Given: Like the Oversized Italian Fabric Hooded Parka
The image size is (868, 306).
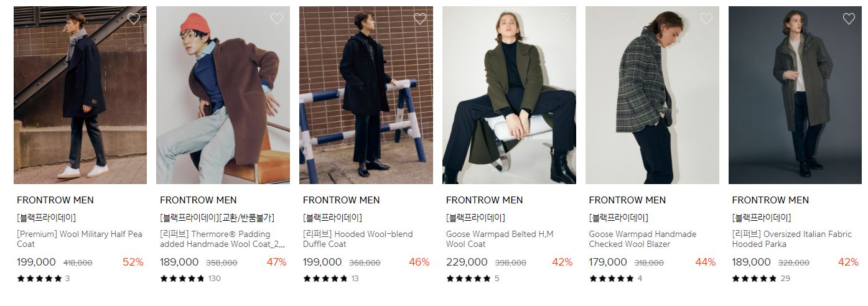Looking at the screenshot, I should coord(849,19).
